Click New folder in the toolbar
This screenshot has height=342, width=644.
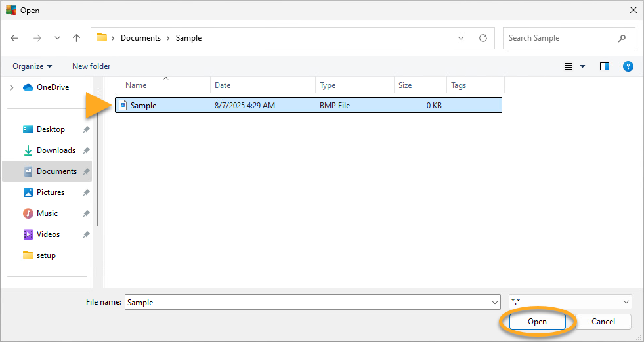pos(91,66)
